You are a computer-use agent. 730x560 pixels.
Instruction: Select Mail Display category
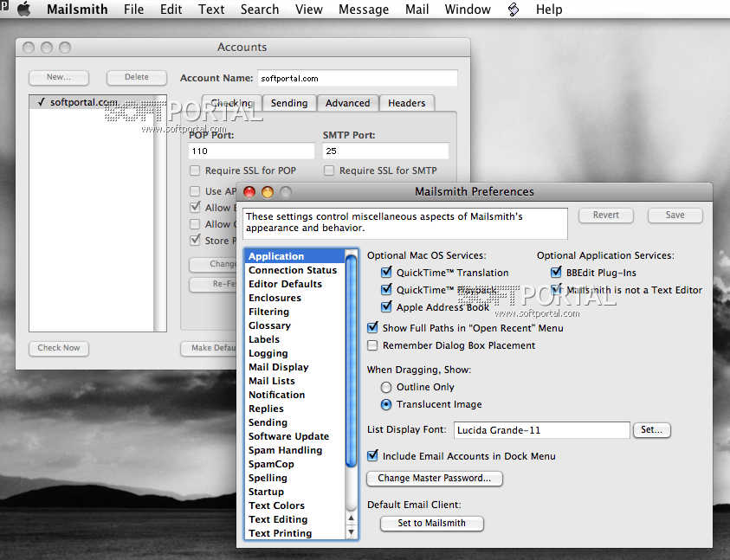click(295, 367)
